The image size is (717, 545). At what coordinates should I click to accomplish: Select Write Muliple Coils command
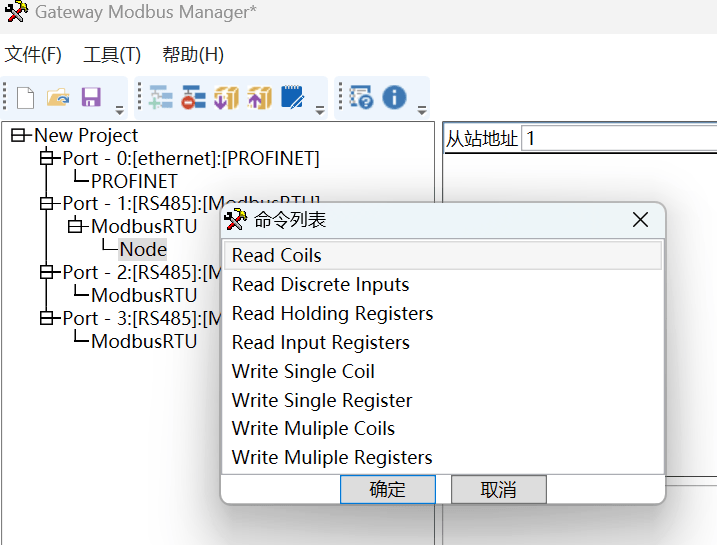tap(443, 429)
